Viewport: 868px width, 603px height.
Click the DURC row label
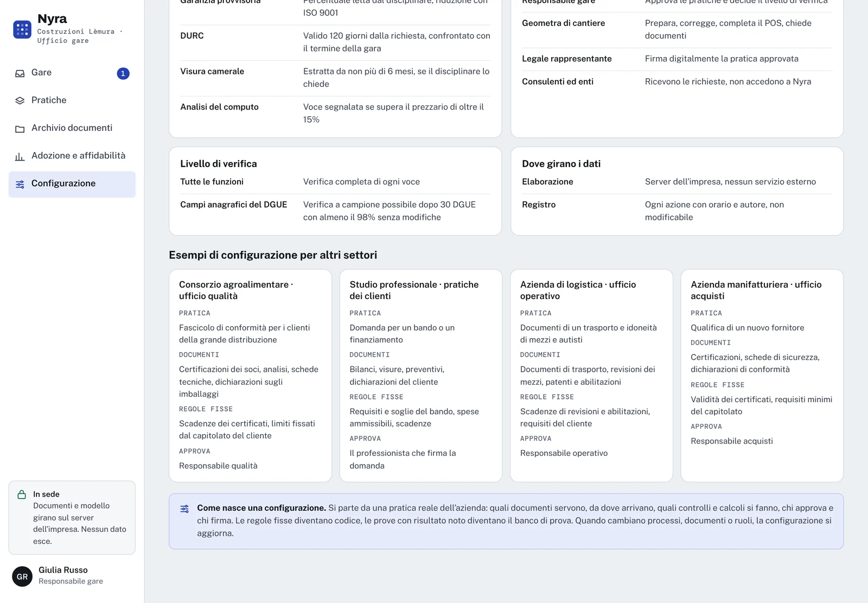tap(192, 36)
